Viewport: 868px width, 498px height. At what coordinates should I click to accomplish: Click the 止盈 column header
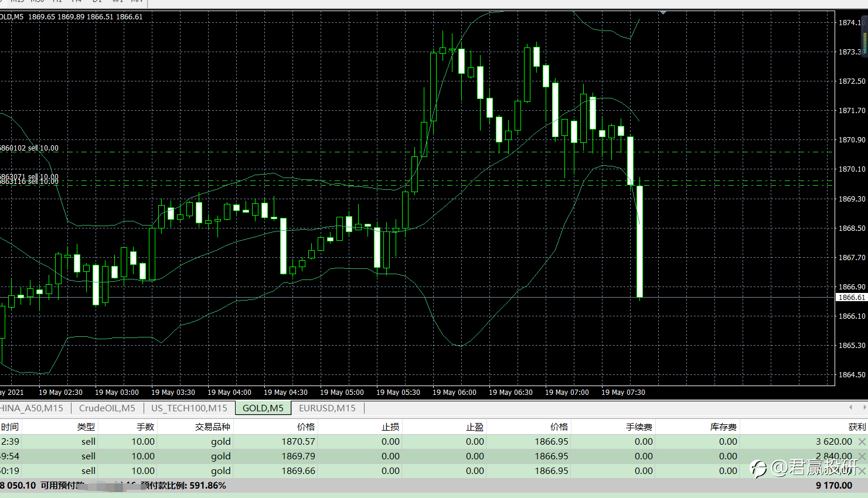(475, 427)
